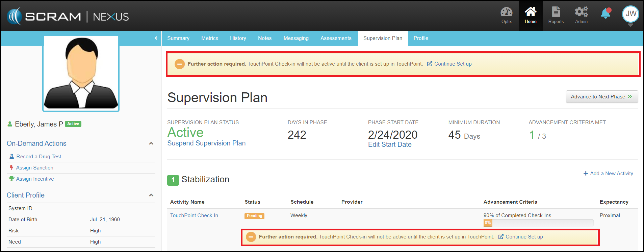Collapse the left sidebar panel arrow
644x252 pixels.
pos(156,38)
